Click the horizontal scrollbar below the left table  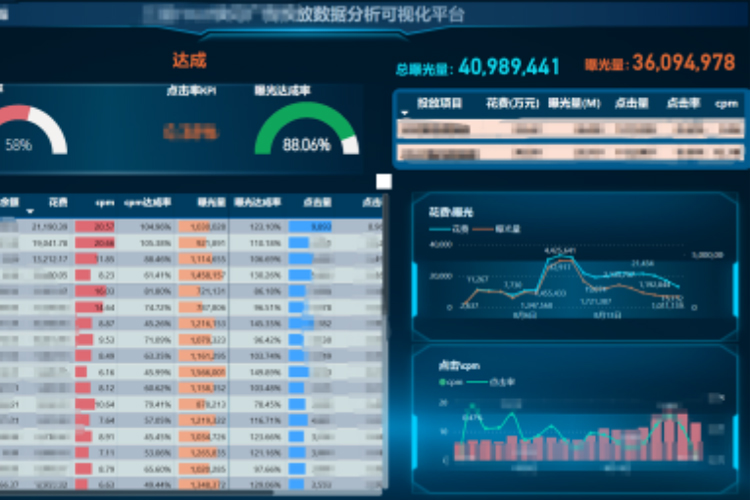[x=136, y=491]
